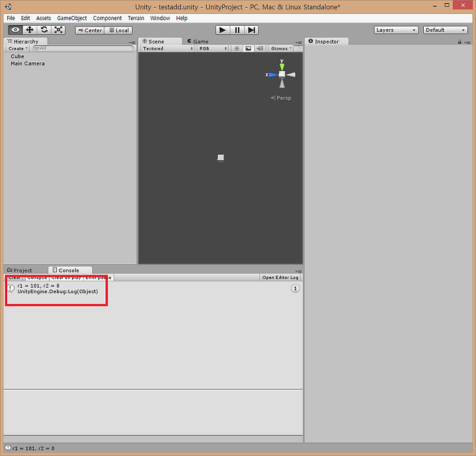Select the Move tool
The image size is (476, 456).
coord(30,30)
